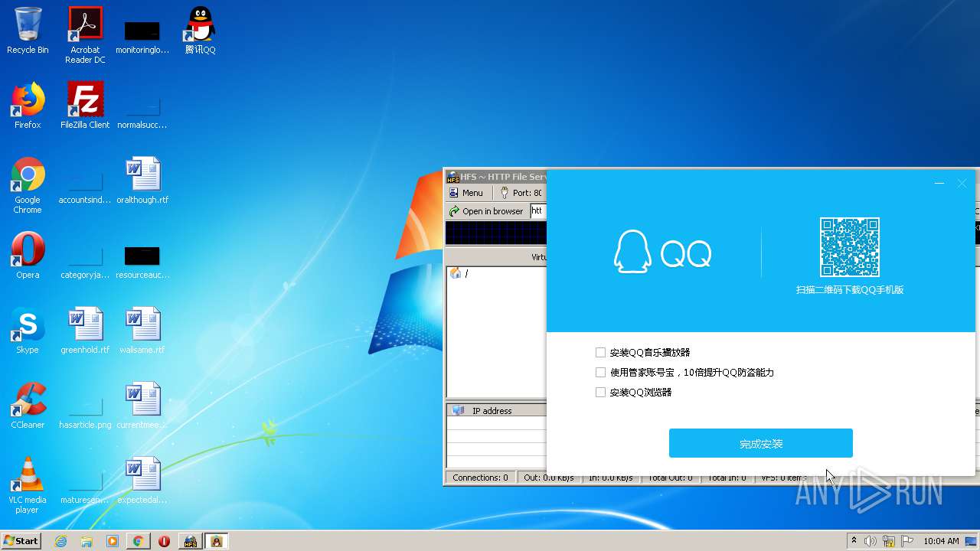Check the install QQ音乐播放器 option
Image resolution: width=980 pixels, height=551 pixels.
pos(600,353)
